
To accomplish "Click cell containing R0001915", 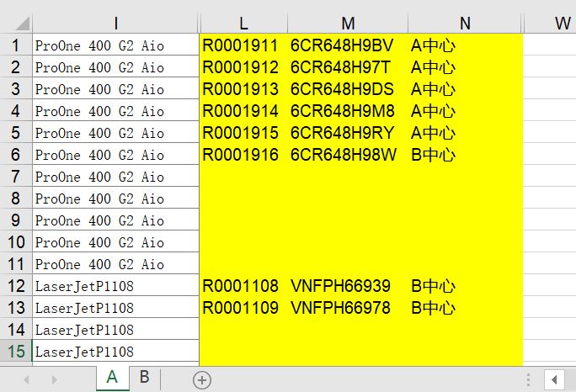I will [243, 132].
